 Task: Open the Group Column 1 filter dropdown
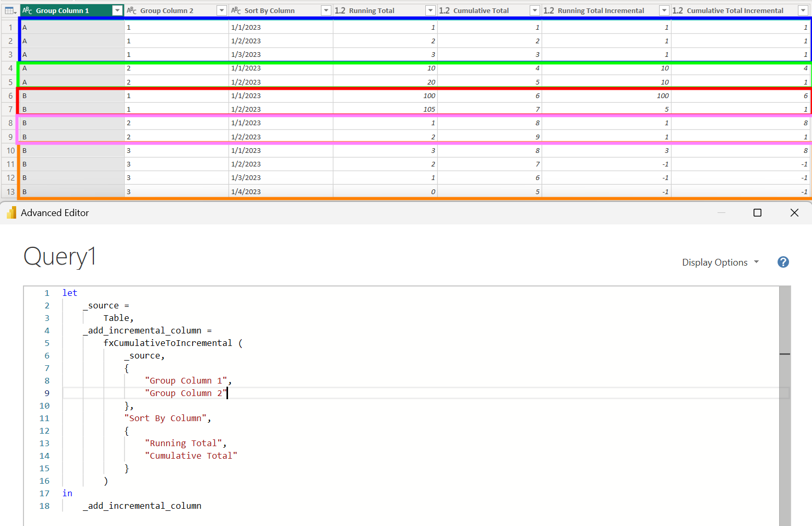click(117, 10)
